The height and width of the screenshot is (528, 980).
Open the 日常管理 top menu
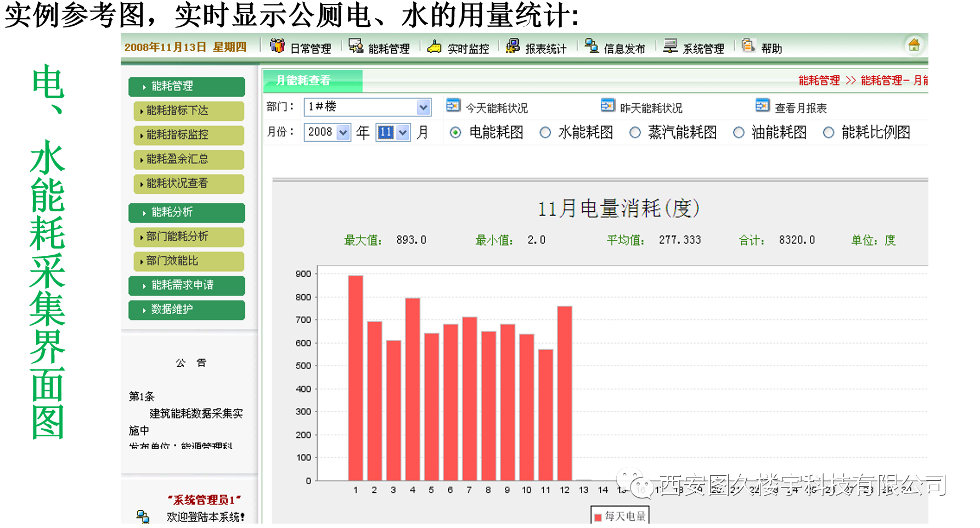(x=311, y=49)
